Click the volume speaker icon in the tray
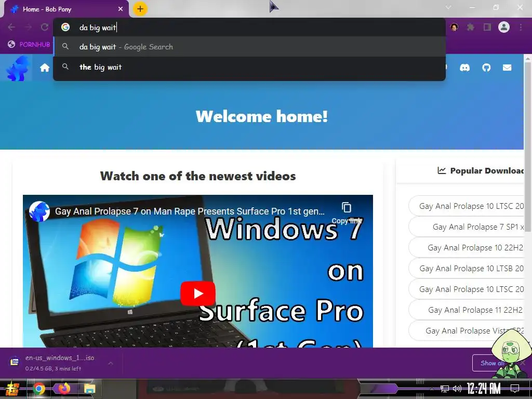 click(457, 389)
